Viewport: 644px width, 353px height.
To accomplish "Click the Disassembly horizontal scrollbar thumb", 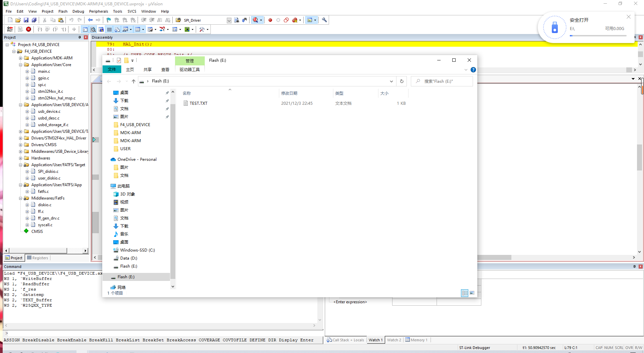I will (x=629, y=70).
